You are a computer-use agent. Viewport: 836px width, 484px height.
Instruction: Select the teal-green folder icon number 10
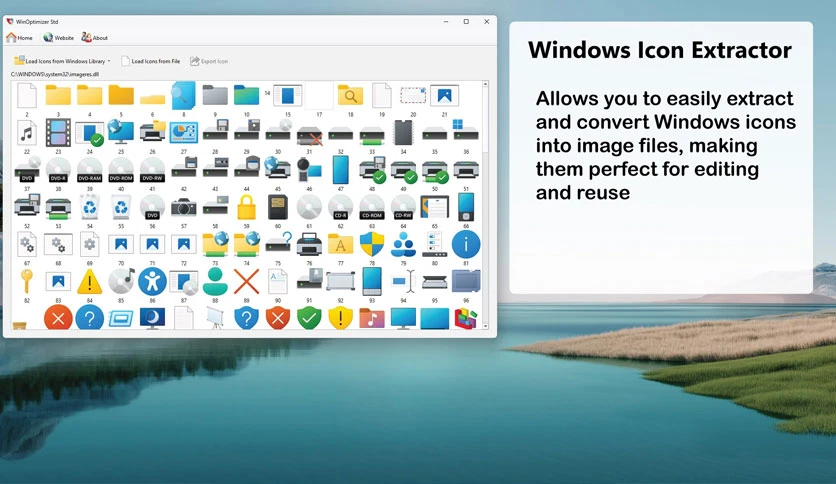click(x=246, y=96)
